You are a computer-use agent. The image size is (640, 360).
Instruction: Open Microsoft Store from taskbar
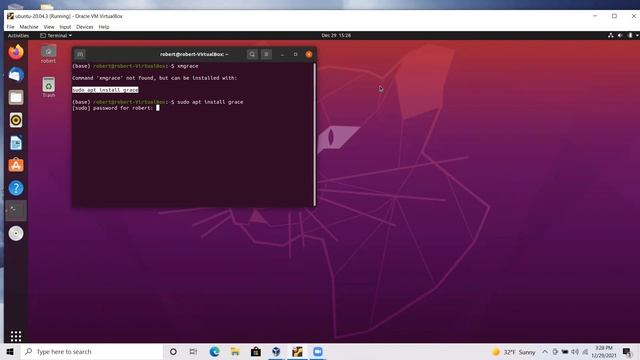tap(256, 351)
